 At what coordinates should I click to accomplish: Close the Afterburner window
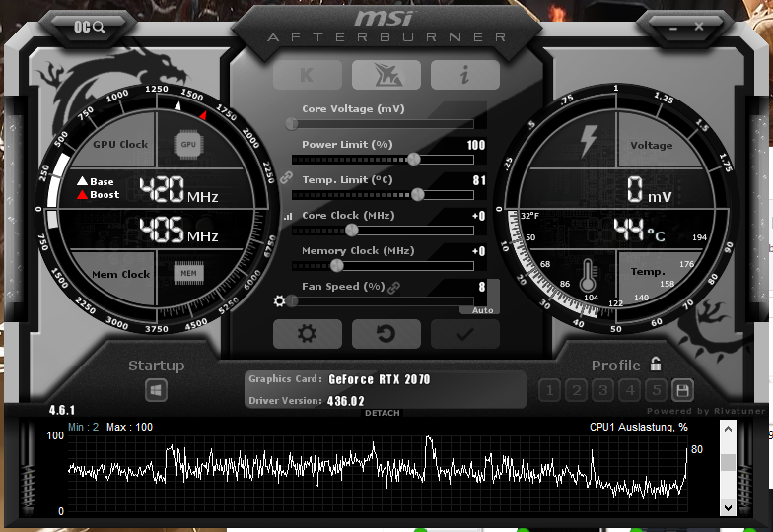pos(699,26)
